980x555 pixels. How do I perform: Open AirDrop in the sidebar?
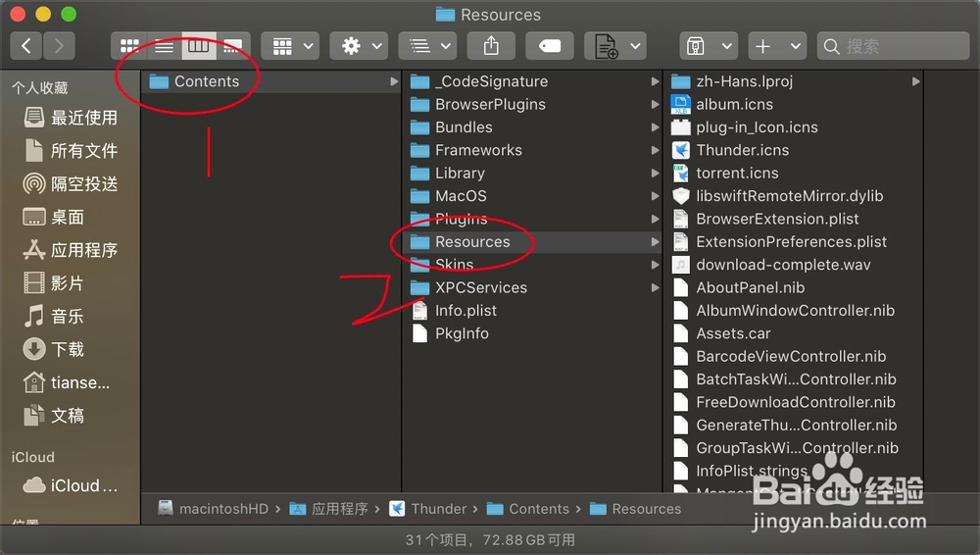click(x=70, y=184)
